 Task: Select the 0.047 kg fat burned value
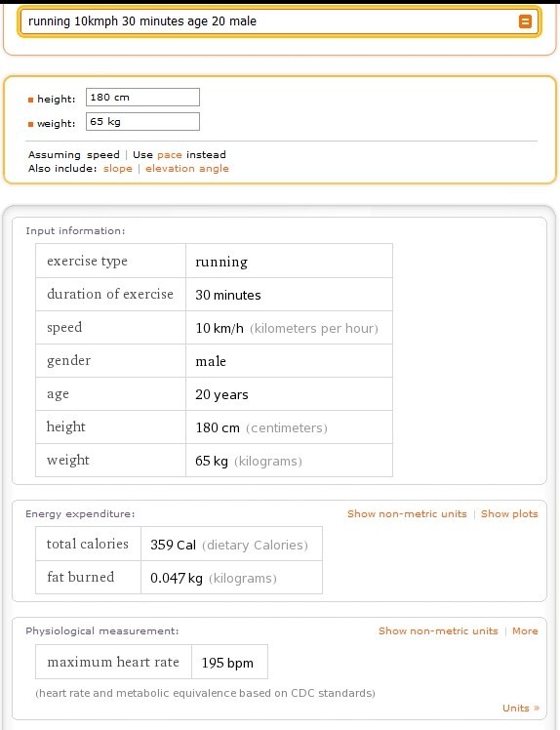coord(177,578)
